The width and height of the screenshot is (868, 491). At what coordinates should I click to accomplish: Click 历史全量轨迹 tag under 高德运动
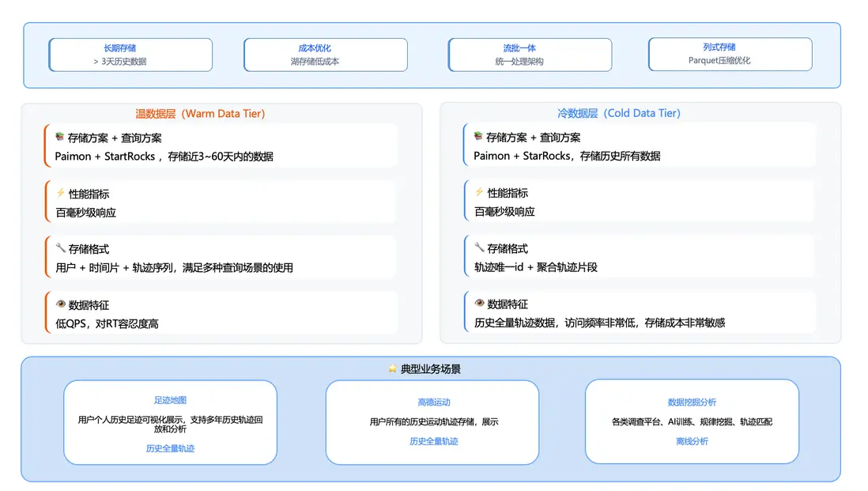[433, 441]
